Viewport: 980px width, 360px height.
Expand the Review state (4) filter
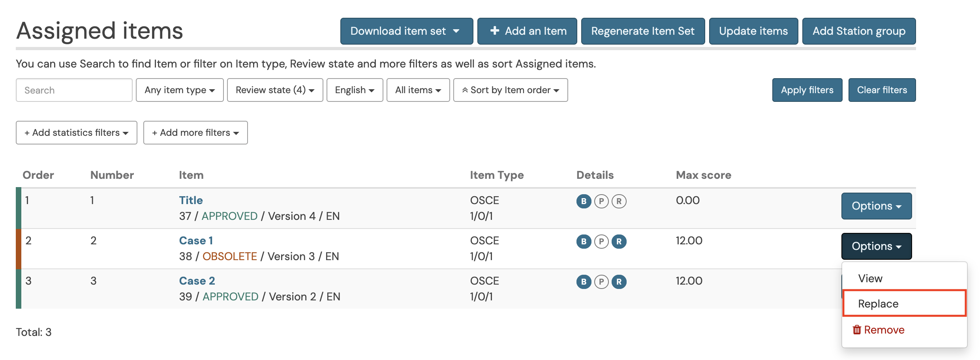click(275, 90)
